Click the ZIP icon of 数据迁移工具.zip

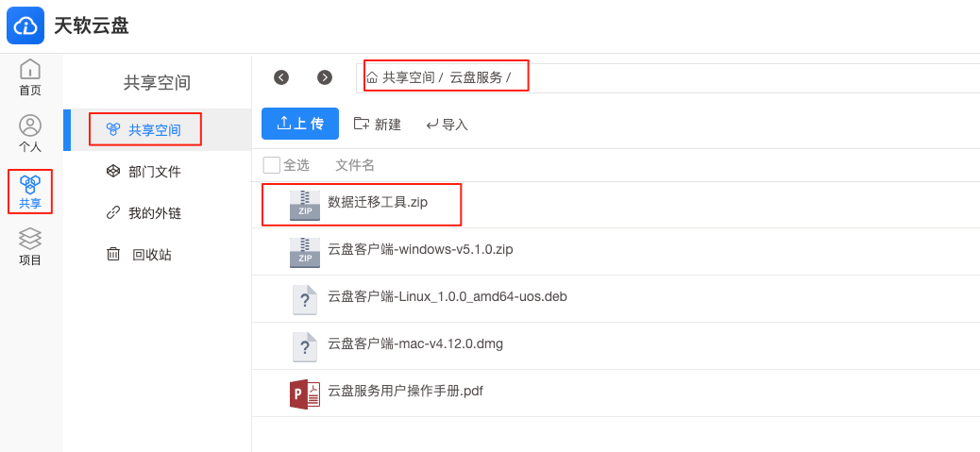coord(305,205)
